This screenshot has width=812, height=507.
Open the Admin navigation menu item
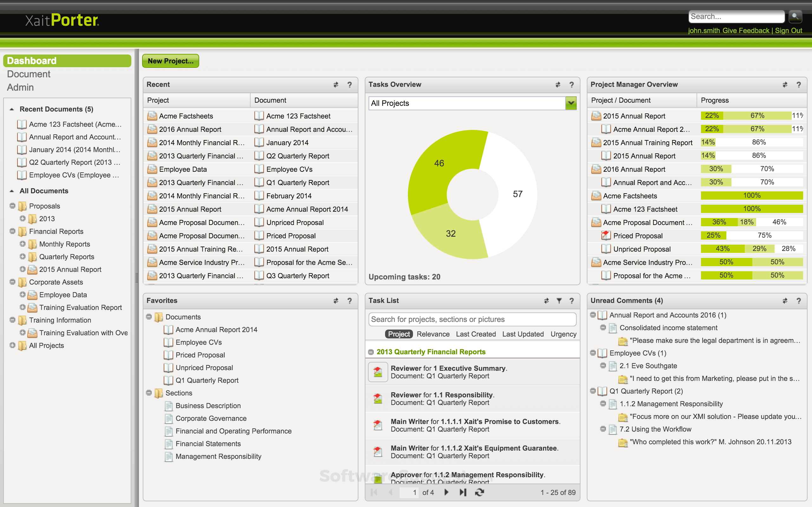click(20, 87)
